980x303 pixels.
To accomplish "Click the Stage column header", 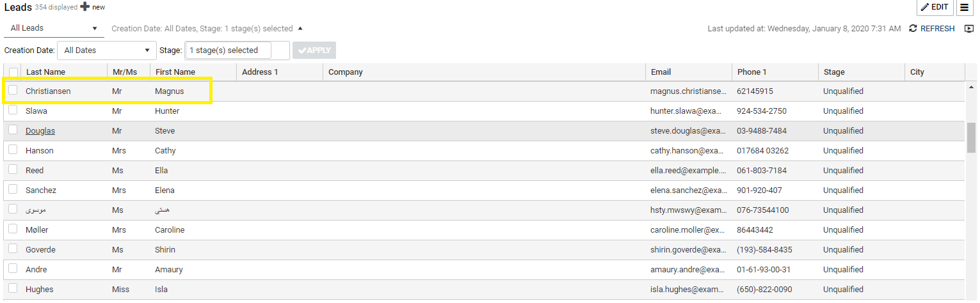I will point(834,72).
